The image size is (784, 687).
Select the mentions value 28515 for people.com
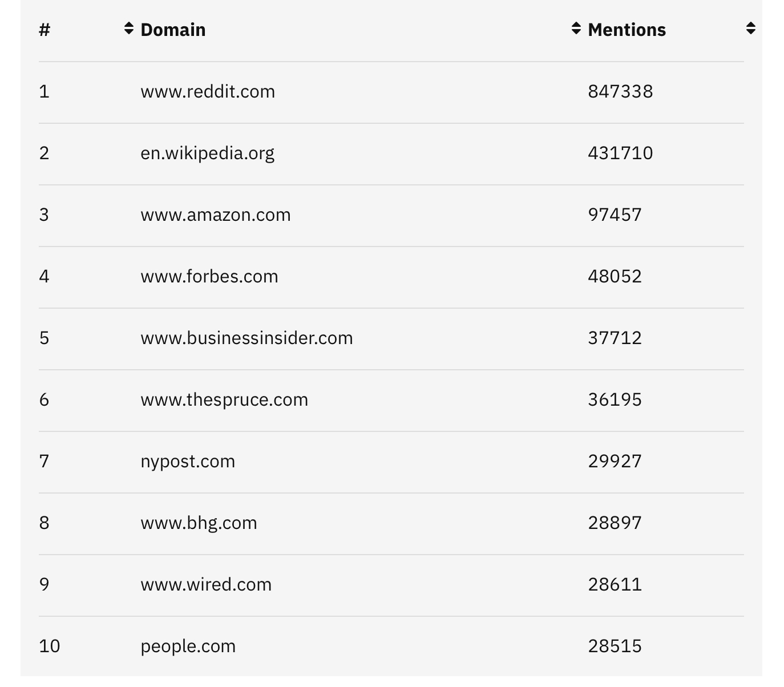click(x=615, y=646)
